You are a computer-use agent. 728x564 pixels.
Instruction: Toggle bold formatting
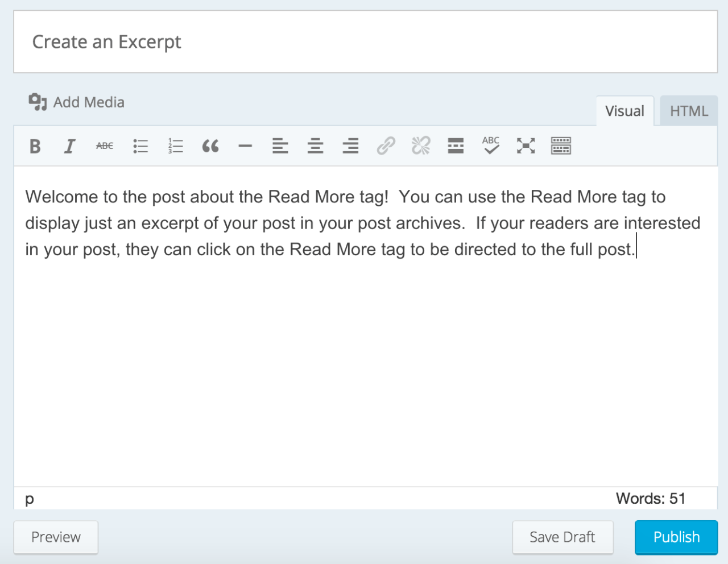pyautogui.click(x=35, y=146)
